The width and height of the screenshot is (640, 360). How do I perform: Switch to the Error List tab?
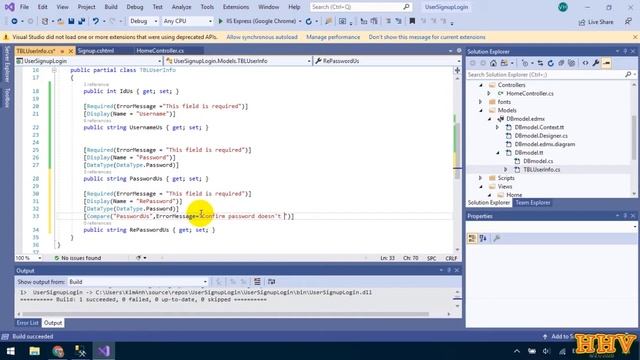click(27, 323)
